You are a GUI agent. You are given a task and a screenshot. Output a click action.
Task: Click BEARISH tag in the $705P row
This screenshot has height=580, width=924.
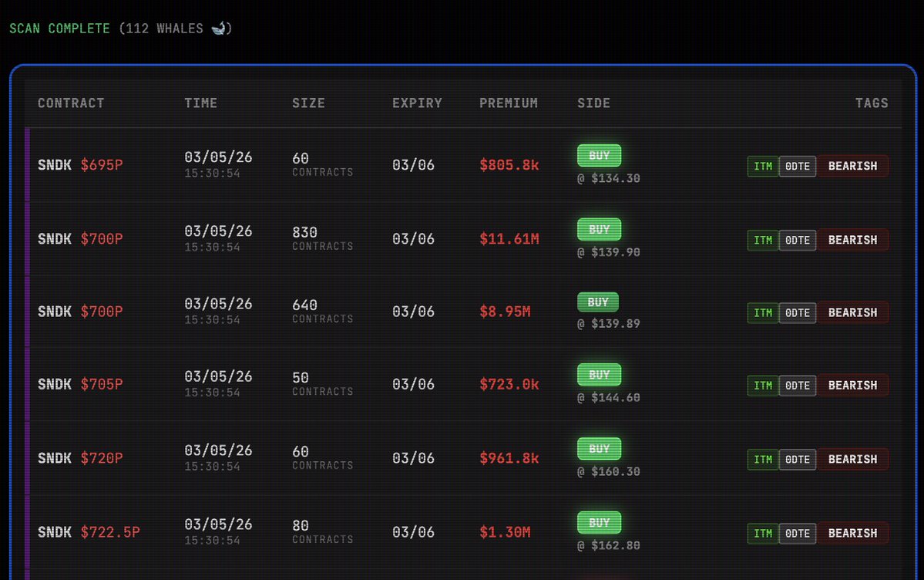pos(852,386)
